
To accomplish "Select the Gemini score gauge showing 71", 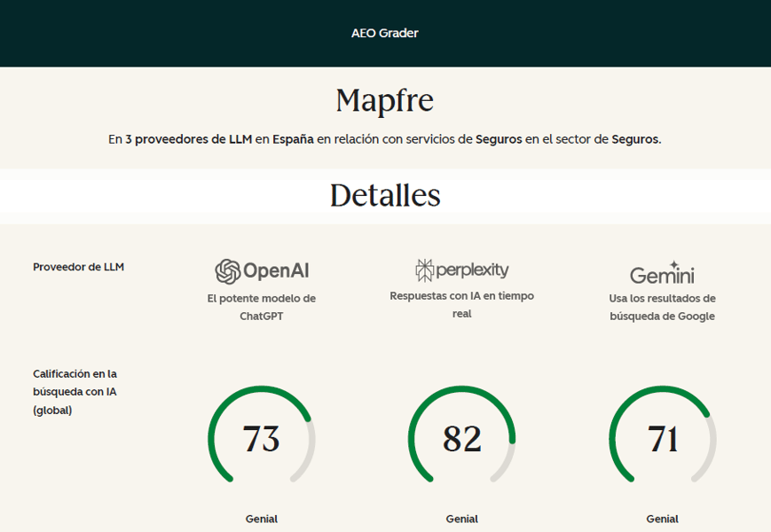I will click(x=662, y=439).
